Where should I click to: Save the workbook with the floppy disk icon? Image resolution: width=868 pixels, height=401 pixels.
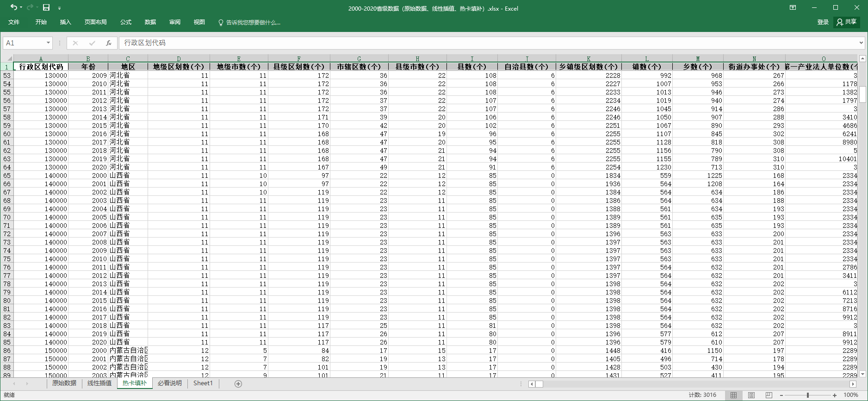(x=46, y=7)
